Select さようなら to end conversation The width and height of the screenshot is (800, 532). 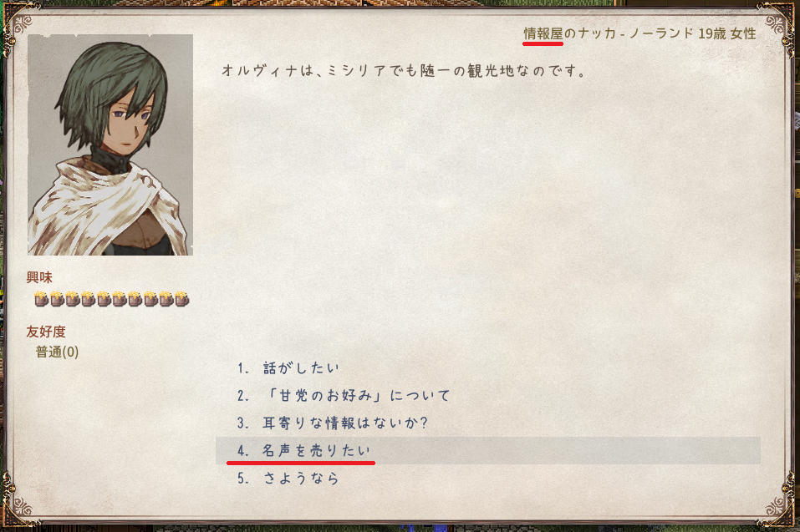[288, 478]
